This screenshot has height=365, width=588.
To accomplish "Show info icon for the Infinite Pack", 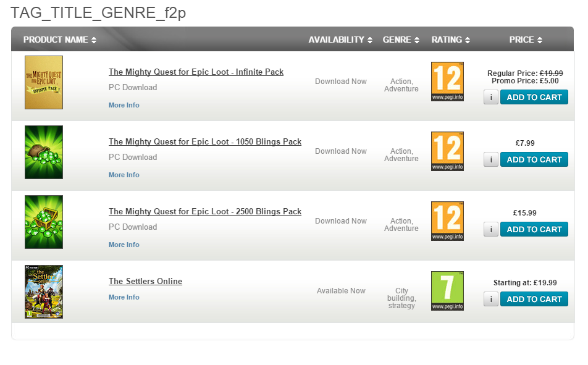I will pos(491,97).
